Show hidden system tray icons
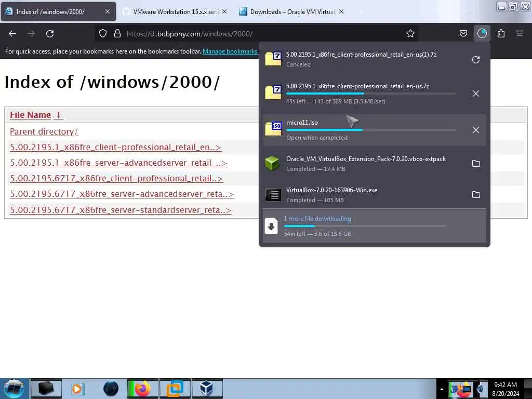Viewport: 532px width, 399px height. click(x=442, y=389)
